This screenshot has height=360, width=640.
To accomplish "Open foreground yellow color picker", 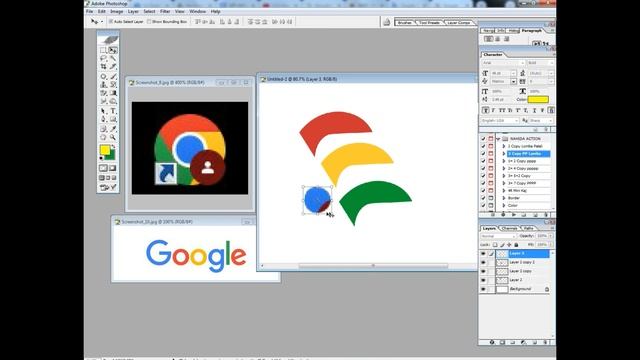I will 105,150.
